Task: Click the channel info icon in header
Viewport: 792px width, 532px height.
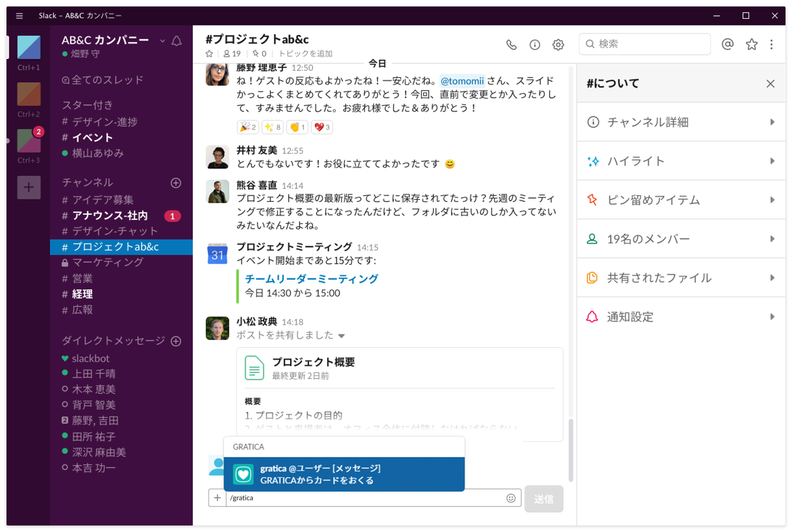Action: [x=535, y=44]
